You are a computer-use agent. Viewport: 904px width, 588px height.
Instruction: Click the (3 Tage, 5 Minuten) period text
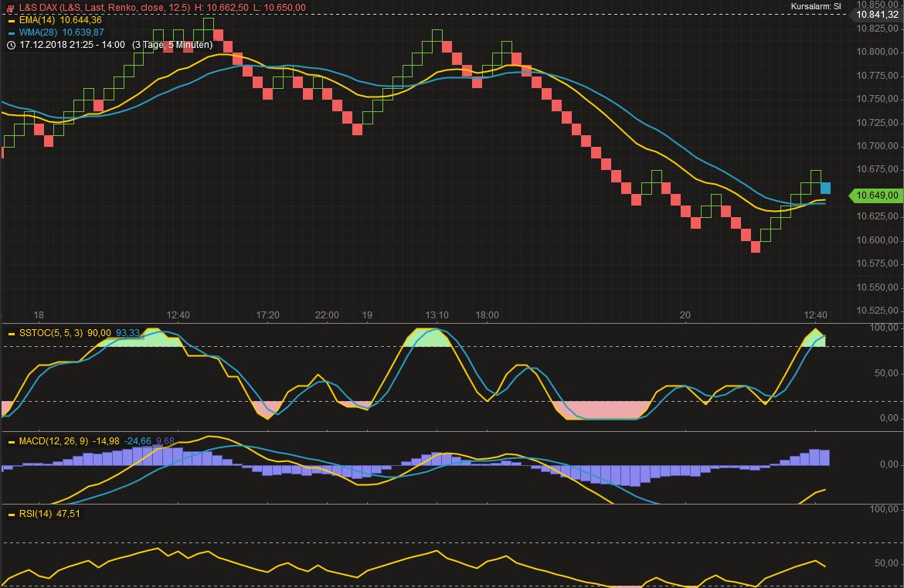tap(172, 44)
